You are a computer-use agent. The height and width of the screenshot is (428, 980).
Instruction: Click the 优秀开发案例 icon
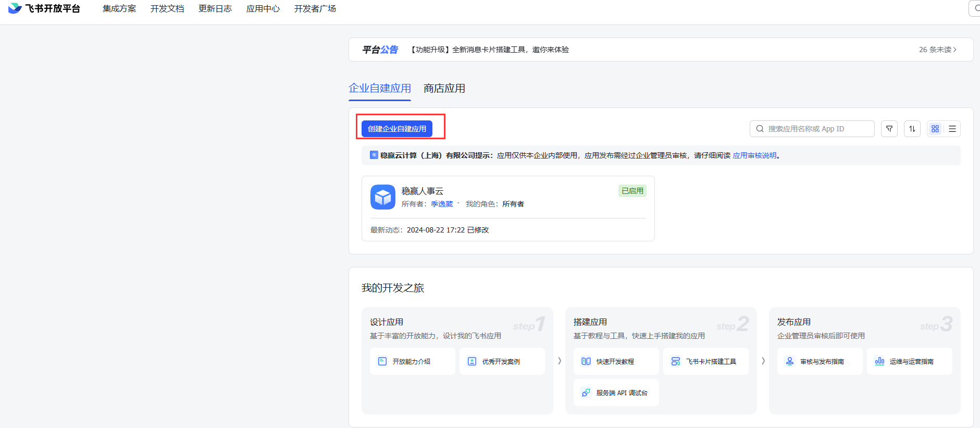472,361
